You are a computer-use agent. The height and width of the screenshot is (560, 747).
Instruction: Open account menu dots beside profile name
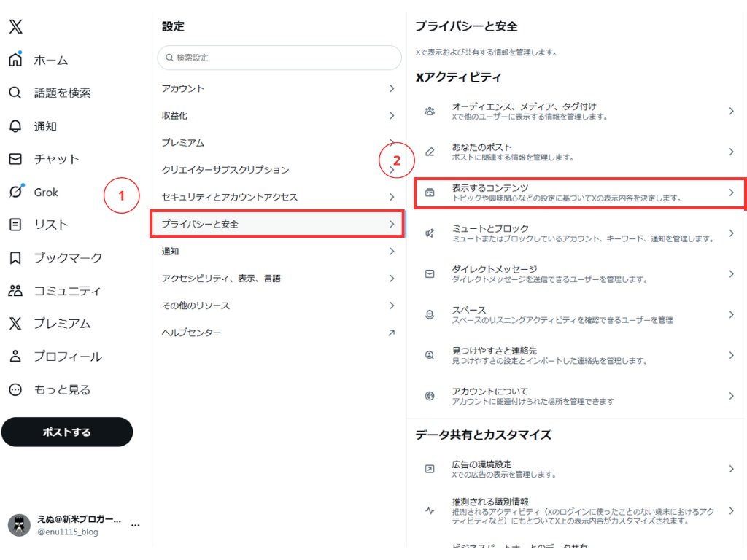[x=135, y=525]
